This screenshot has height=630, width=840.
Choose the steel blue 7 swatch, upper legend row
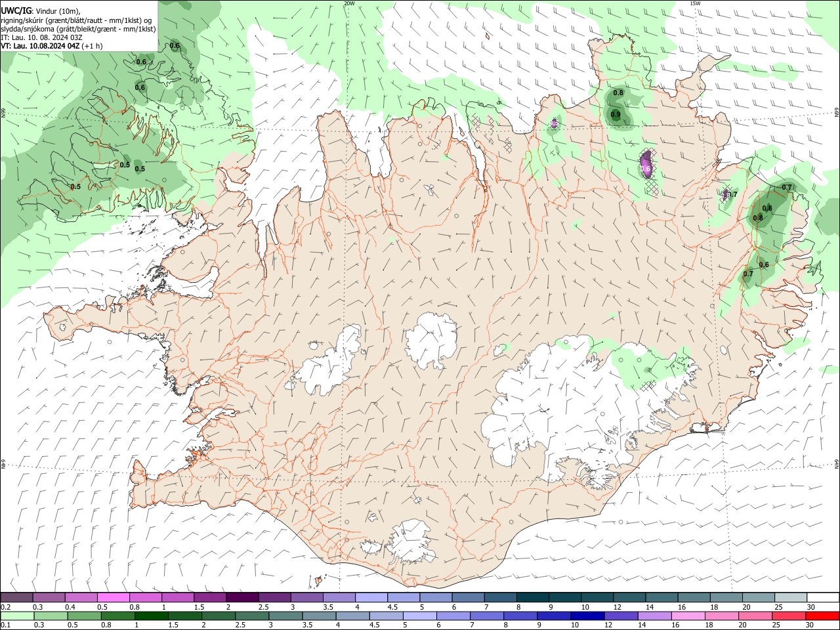(500, 598)
